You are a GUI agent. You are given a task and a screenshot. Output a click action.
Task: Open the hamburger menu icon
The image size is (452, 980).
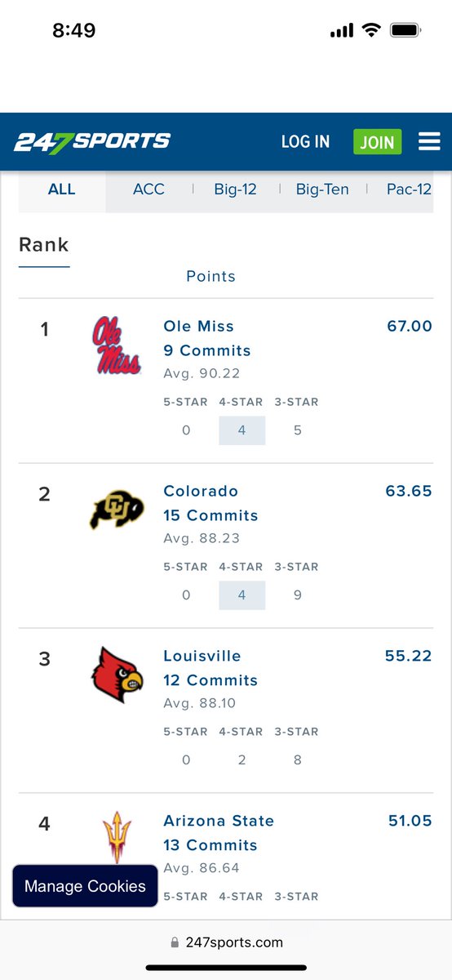[x=429, y=141]
